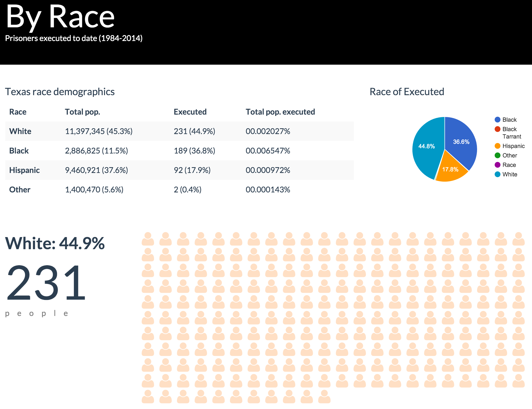Click the teal White legend dot

click(x=497, y=174)
